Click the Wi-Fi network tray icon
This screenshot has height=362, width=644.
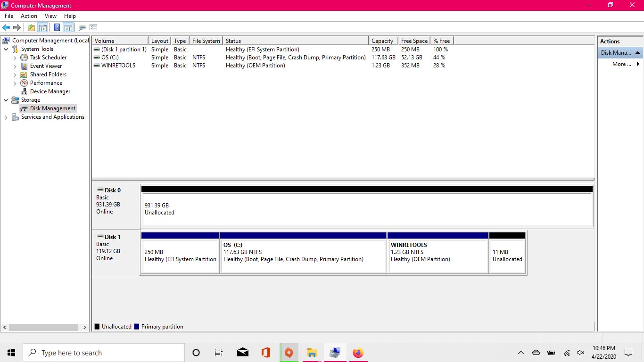(567, 353)
